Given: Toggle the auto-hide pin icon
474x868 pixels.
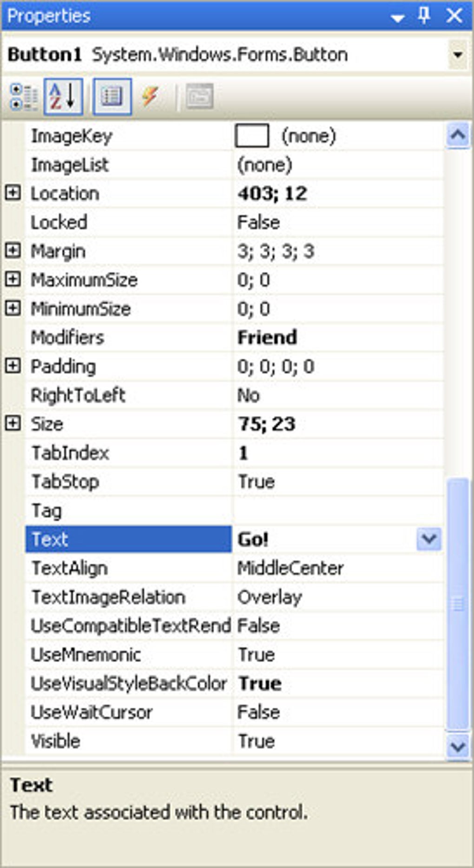Looking at the screenshot, I should point(424,16).
